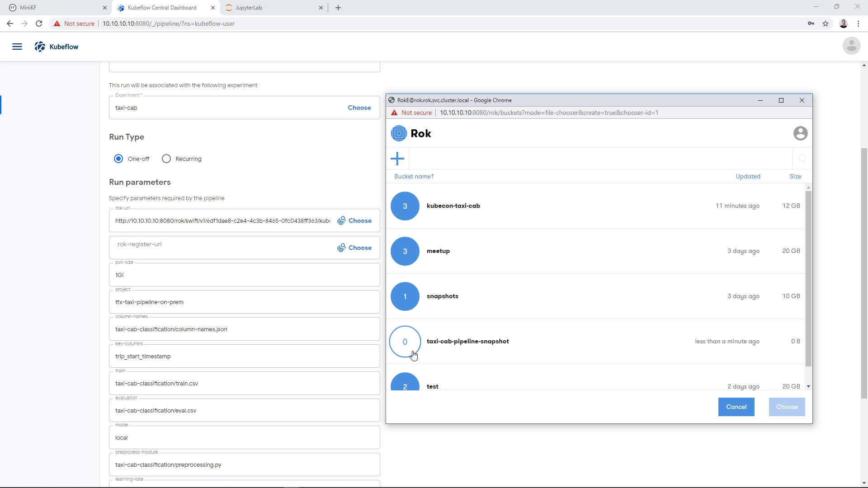Maximize the Rok popup window
The height and width of the screenshot is (488, 868).
coord(781,100)
